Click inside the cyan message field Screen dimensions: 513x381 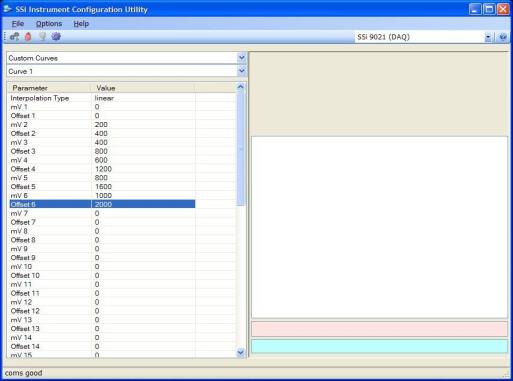click(x=379, y=346)
